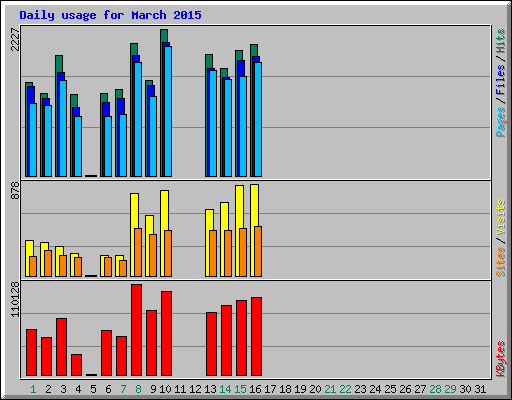Click day 8 on the date axis
The height and width of the screenshot is (400, 512).
(x=138, y=389)
